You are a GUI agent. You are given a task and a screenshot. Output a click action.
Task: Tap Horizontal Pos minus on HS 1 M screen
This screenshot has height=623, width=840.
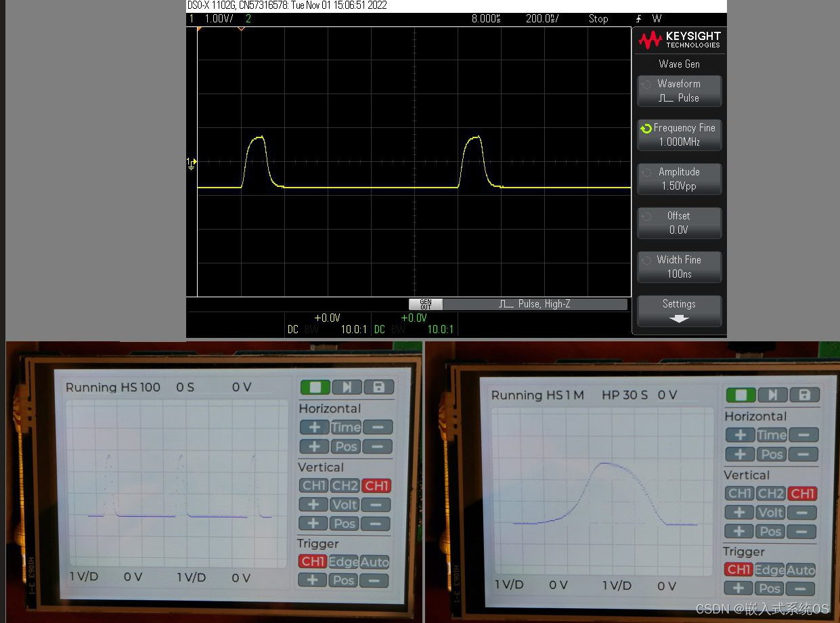coord(804,454)
